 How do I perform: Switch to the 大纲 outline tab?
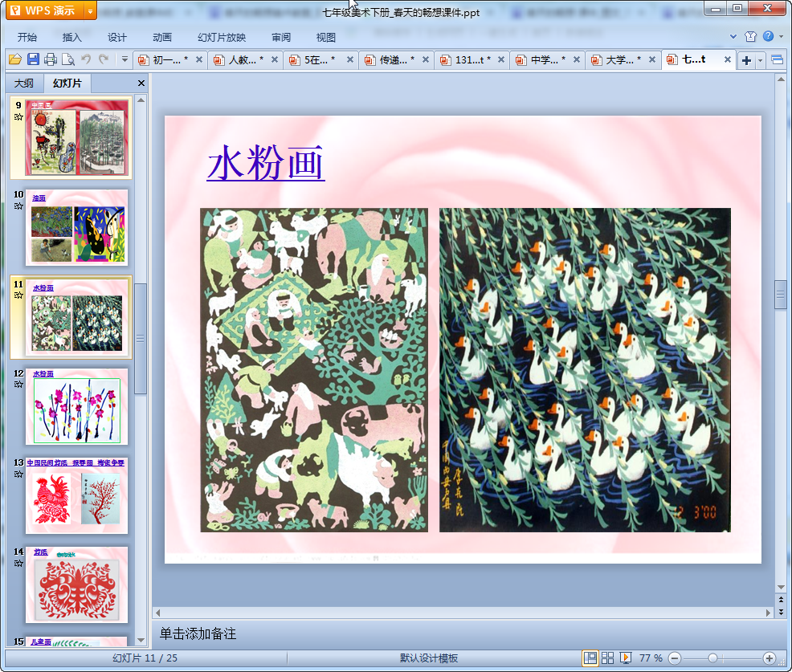[x=24, y=83]
